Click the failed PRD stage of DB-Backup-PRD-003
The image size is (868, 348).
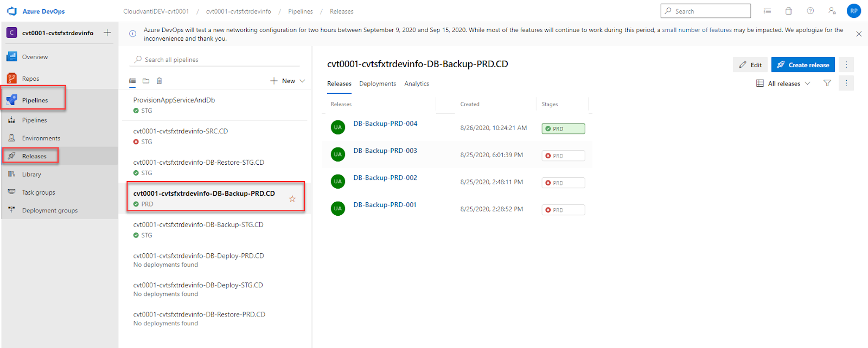[x=563, y=156]
